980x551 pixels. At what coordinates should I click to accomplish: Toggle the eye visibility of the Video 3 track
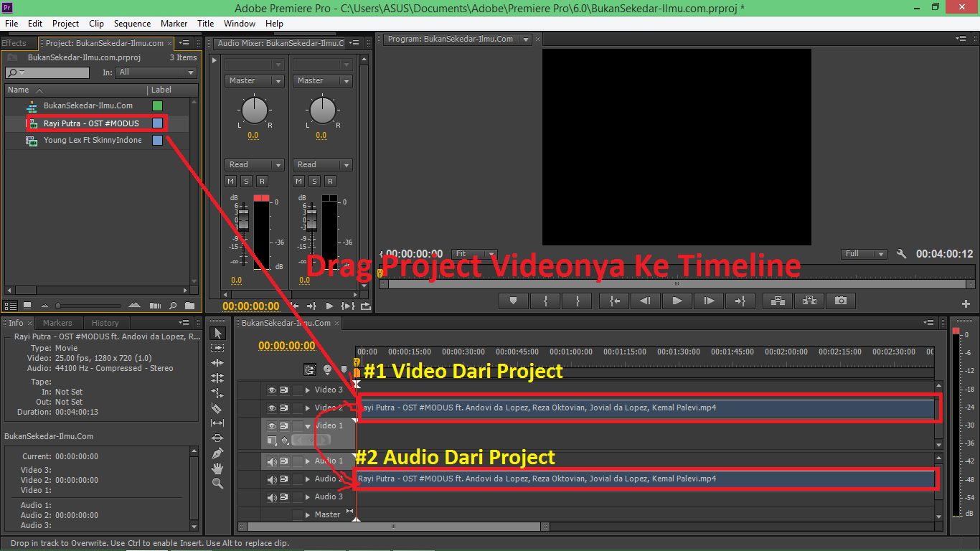(272, 390)
